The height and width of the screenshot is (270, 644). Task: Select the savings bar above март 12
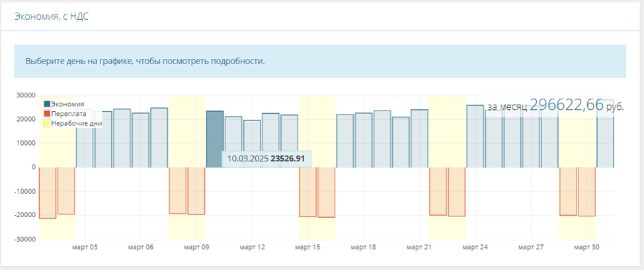(x=252, y=144)
